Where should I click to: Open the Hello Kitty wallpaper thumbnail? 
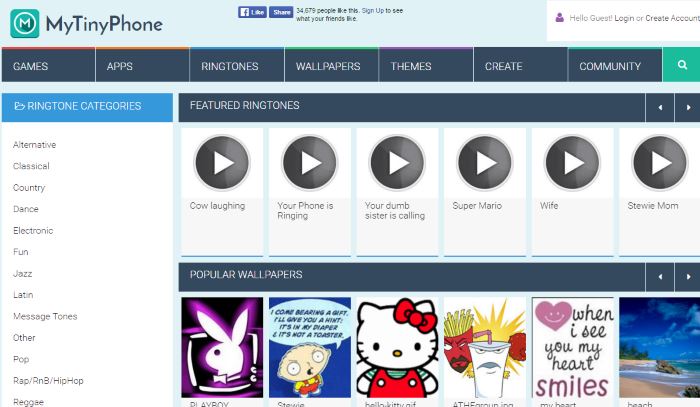[397, 348]
